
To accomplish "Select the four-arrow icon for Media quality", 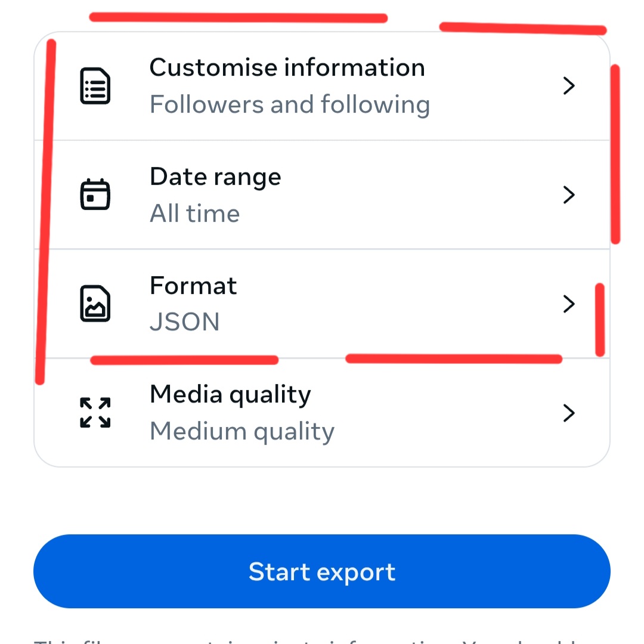I will [94, 412].
